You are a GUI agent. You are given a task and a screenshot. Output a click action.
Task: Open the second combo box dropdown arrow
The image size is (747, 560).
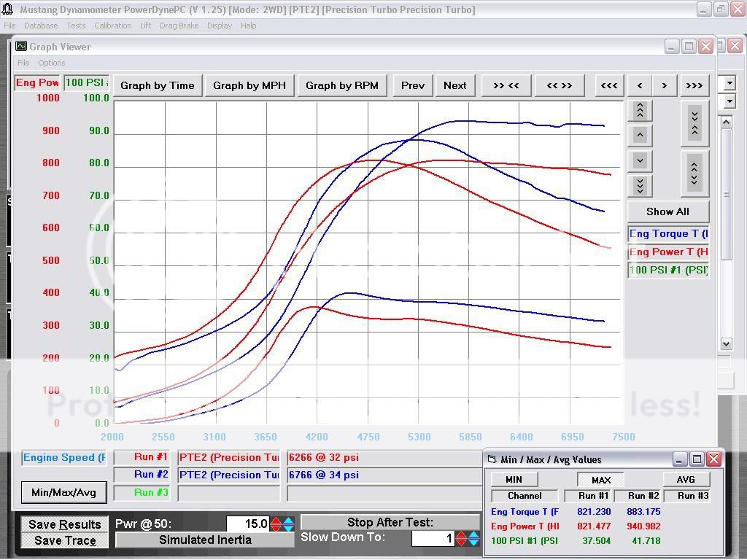728,101
